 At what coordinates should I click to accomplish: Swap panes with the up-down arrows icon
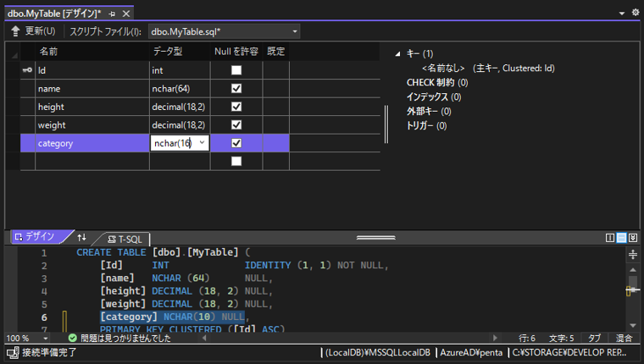[x=81, y=237]
